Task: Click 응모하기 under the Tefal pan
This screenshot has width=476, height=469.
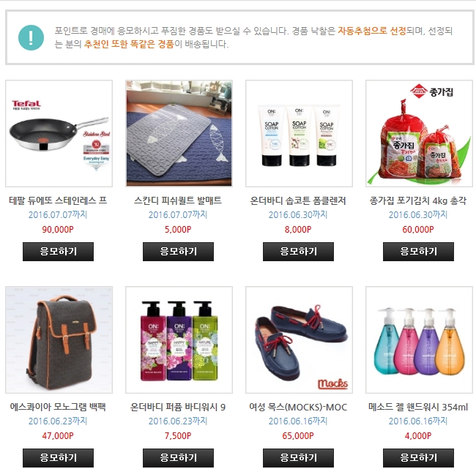Action: (x=59, y=252)
